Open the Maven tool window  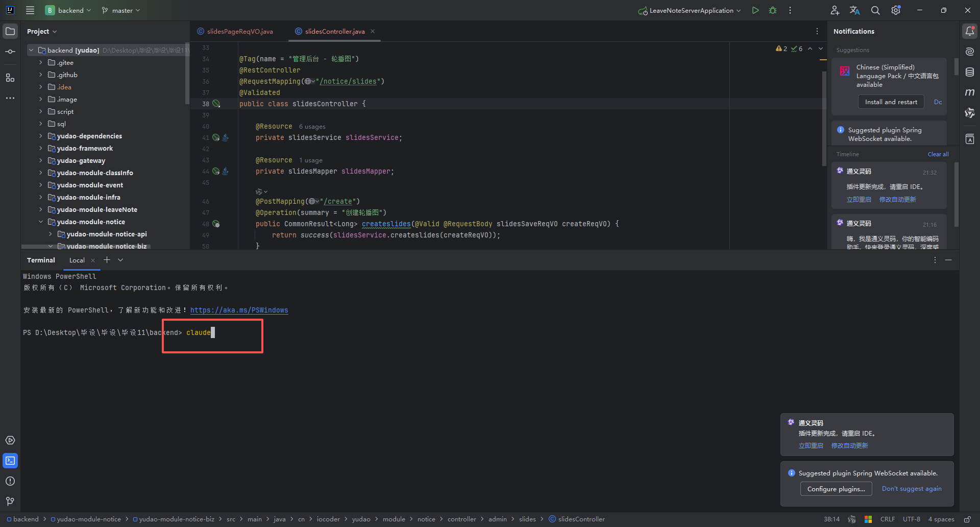point(970,92)
